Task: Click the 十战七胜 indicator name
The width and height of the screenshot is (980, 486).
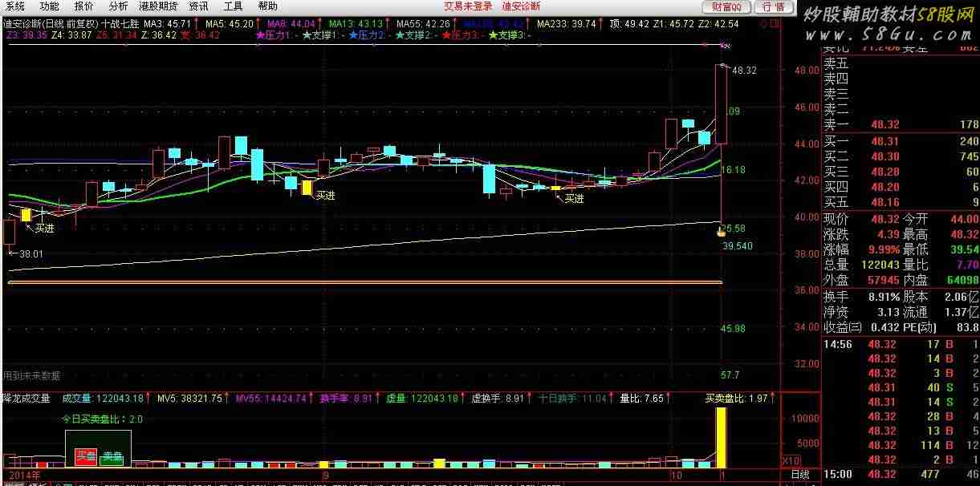Action: [x=121, y=25]
